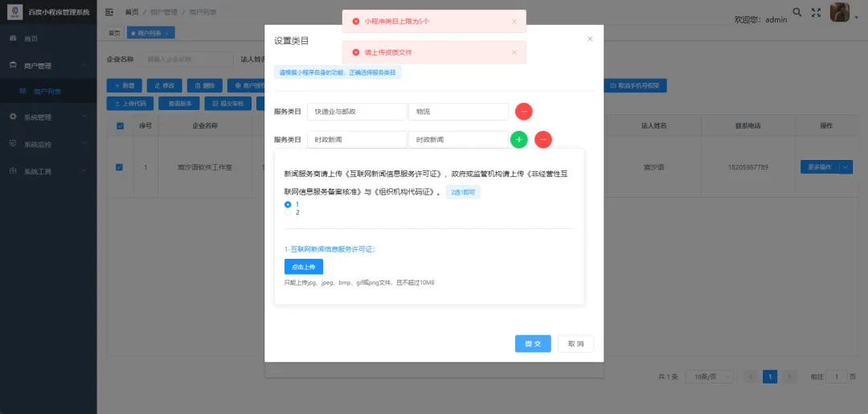Focus the 企业名称 search input

coord(186,59)
